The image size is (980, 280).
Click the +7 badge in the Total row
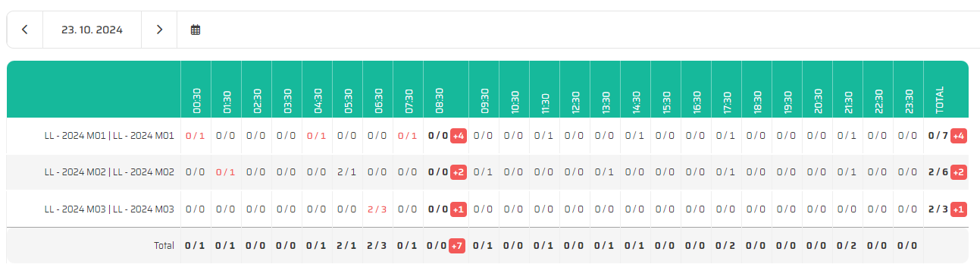pyautogui.click(x=458, y=245)
